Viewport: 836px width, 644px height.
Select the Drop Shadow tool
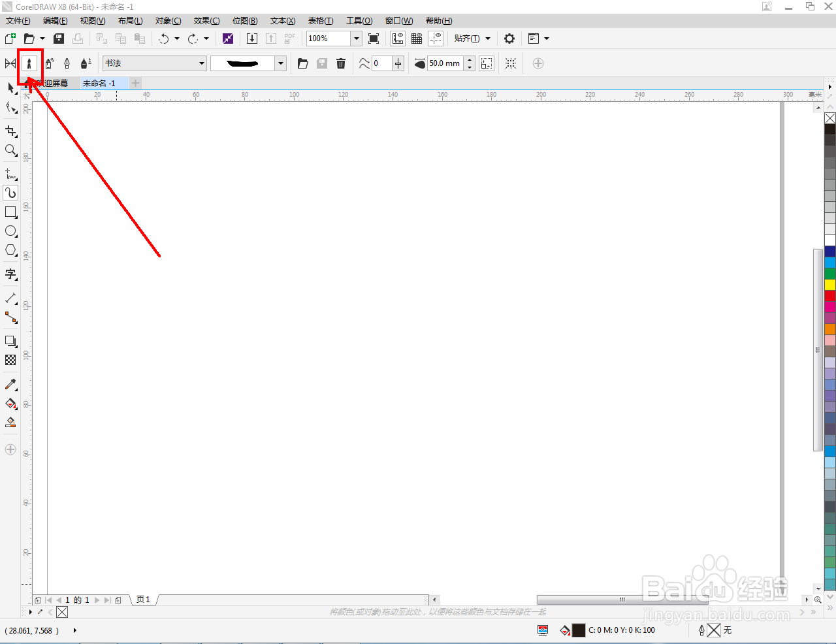[10, 342]
